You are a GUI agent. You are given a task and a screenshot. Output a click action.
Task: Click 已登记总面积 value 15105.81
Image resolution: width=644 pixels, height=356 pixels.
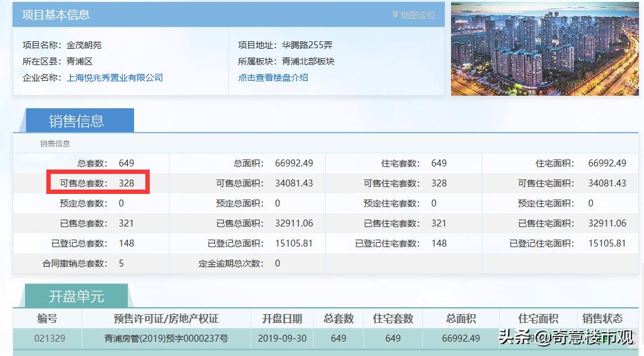(x=294, y=243)
